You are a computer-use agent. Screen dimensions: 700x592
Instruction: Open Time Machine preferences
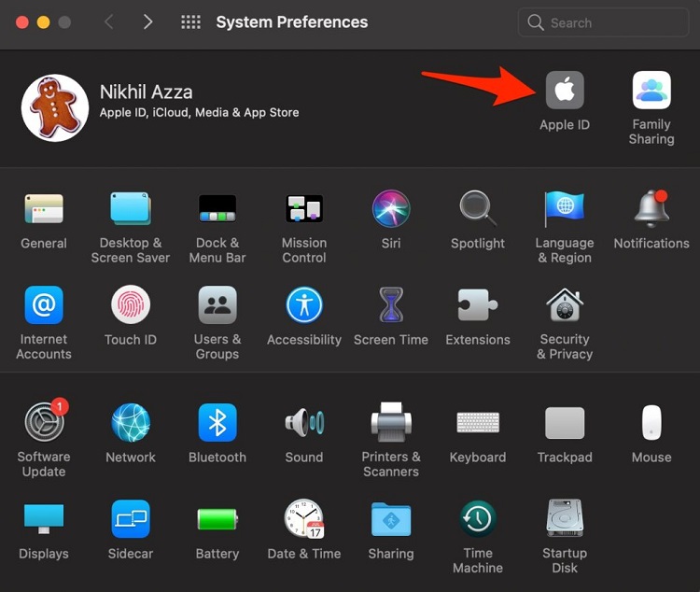(x=477, y=519)
